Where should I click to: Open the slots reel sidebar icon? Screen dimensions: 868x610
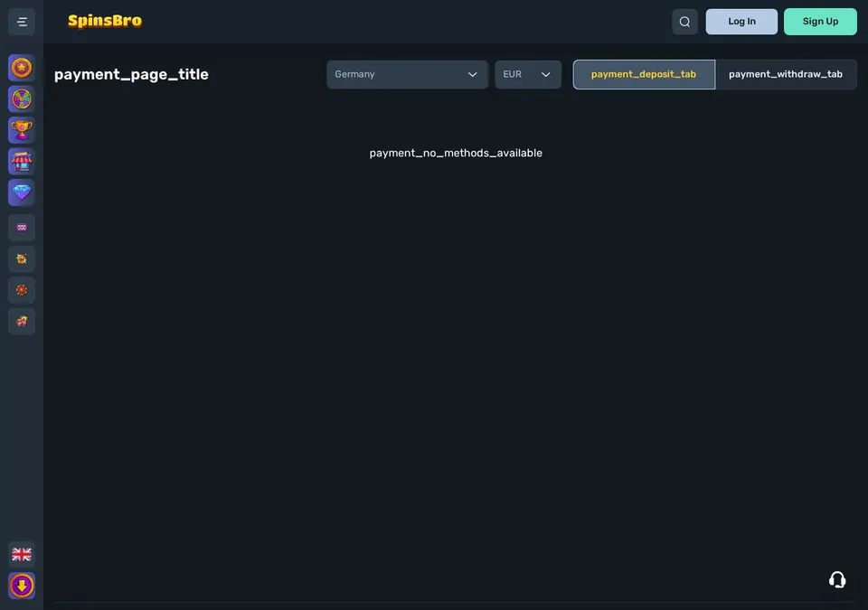tap(22, 228)
